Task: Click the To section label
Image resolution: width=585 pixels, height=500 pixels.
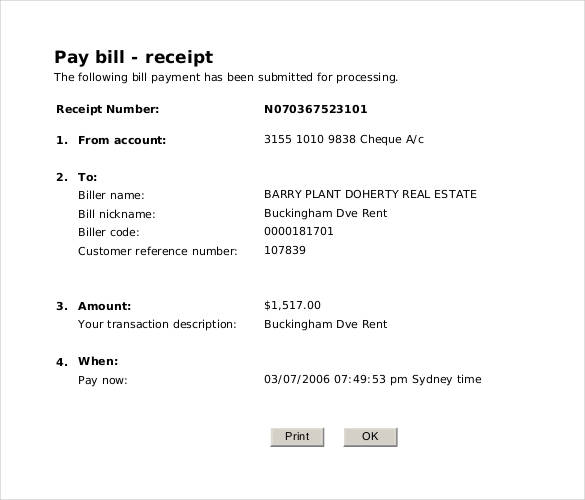Action: click(x=87, y=177)
